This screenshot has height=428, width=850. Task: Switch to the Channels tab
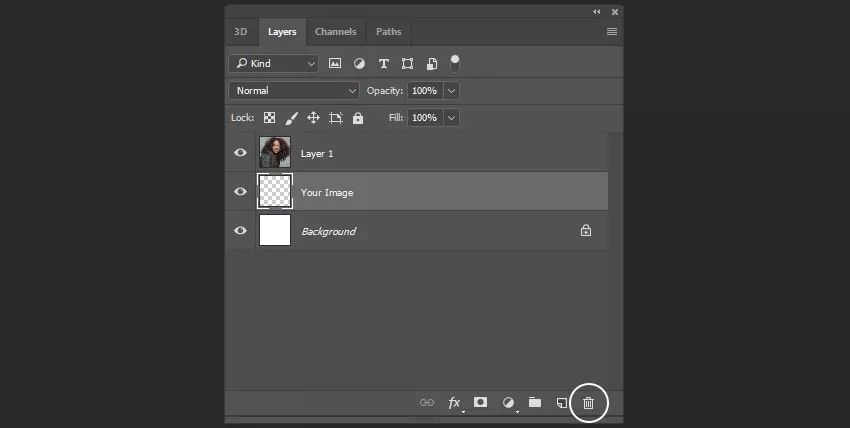(x=336, y=31)
